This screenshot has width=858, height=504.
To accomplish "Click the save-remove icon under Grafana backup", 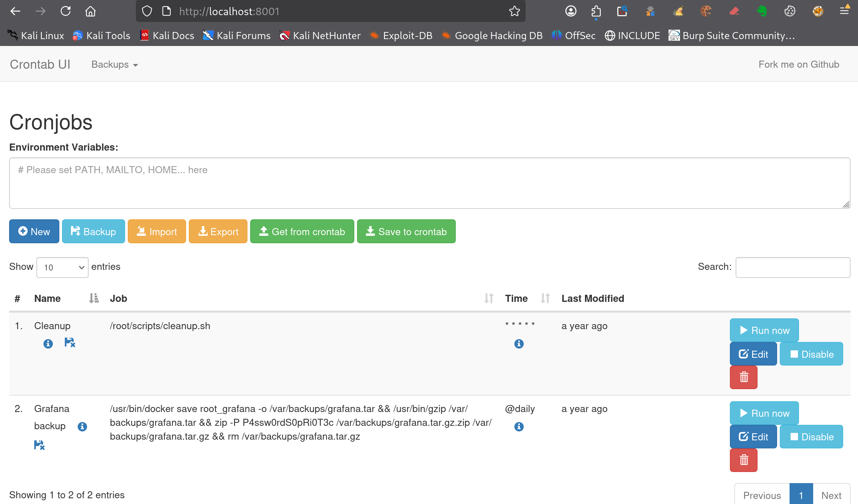I will coord(39,445).
